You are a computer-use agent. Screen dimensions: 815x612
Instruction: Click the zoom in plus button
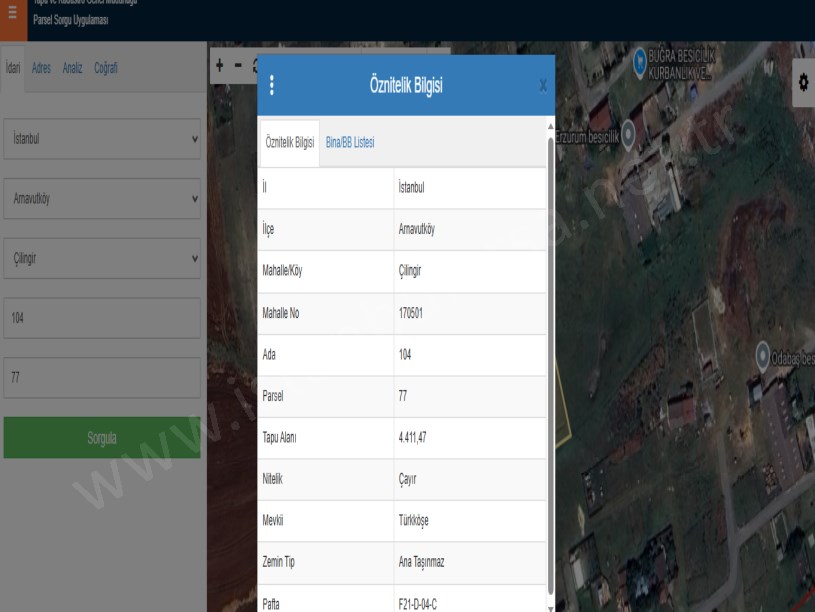(220, 66)
